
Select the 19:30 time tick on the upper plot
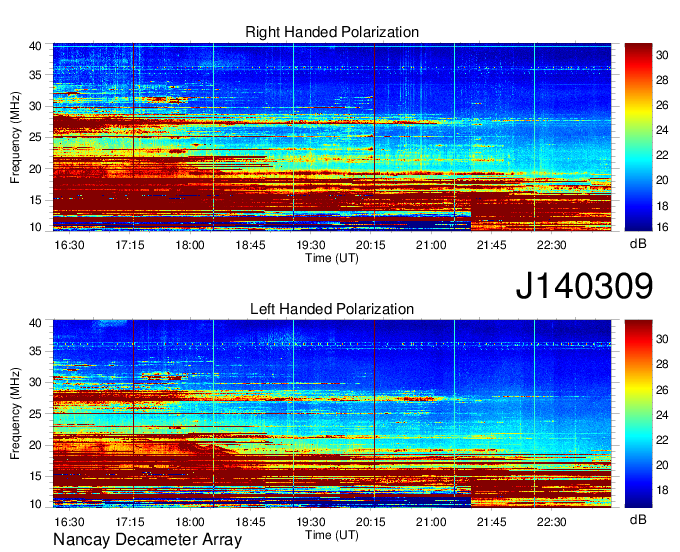pos(311,245)
